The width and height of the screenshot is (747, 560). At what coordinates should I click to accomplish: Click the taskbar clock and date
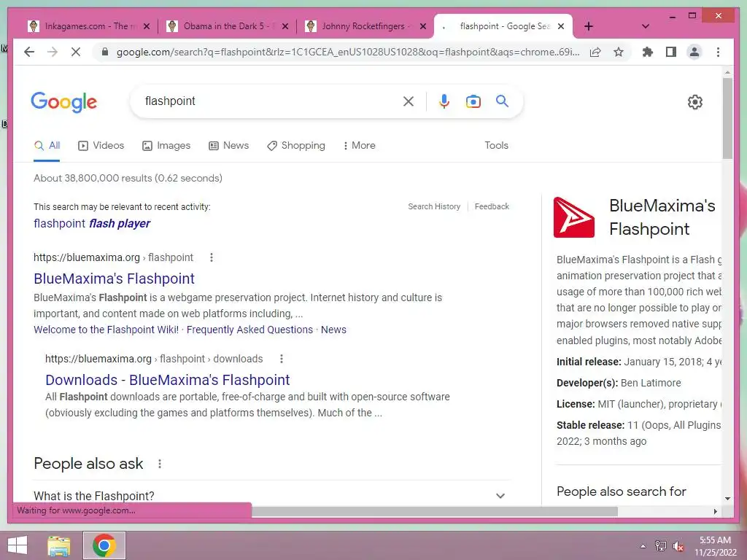[x=715, y=545]
